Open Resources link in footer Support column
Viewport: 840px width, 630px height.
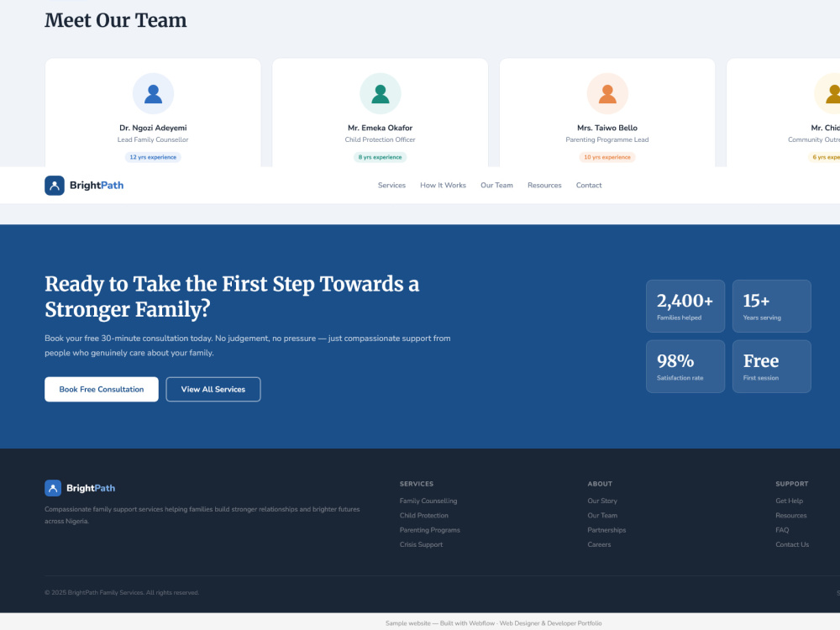[x=790, y=516]
